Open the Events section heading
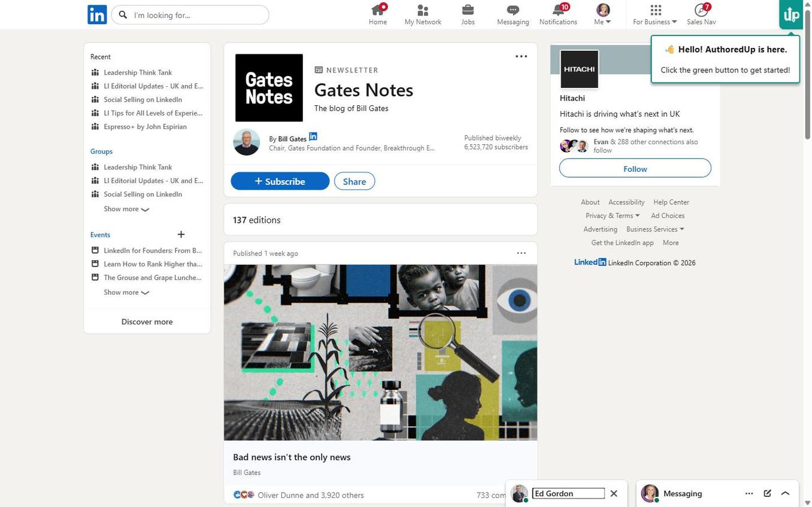The width and height of the screenshot is (812, 507). 100,235
